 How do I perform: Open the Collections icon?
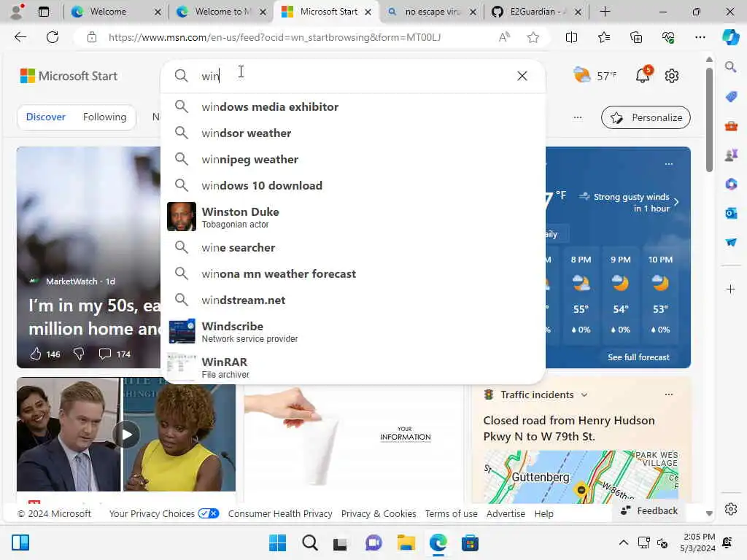pyautogui.click(x=636, y=37)
